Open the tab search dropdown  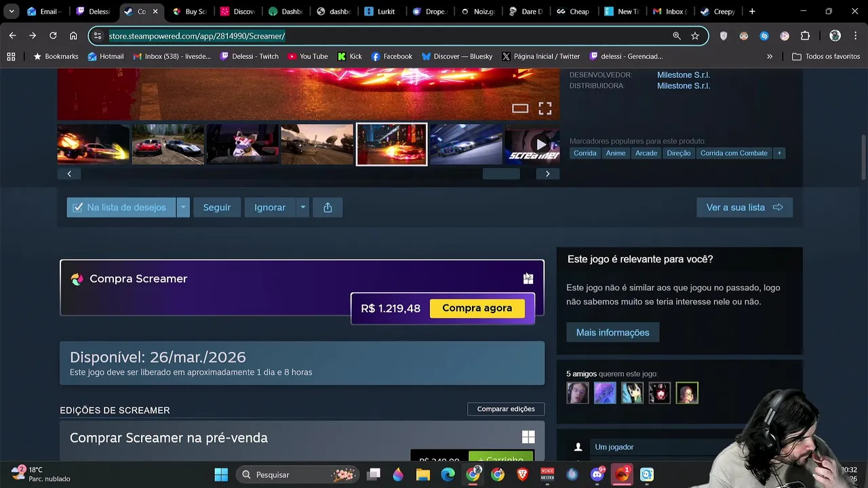pyautogui.click(x=12, y=12)
